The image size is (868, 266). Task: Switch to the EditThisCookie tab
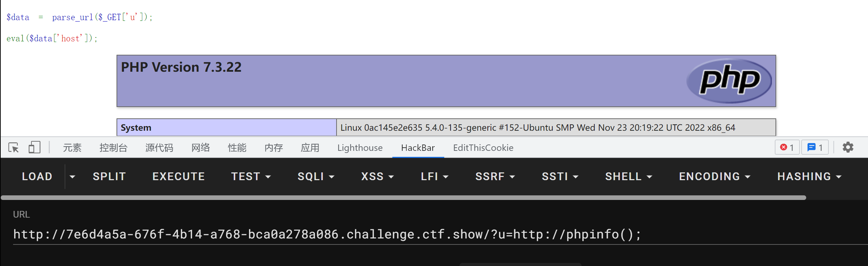point(483,148)
